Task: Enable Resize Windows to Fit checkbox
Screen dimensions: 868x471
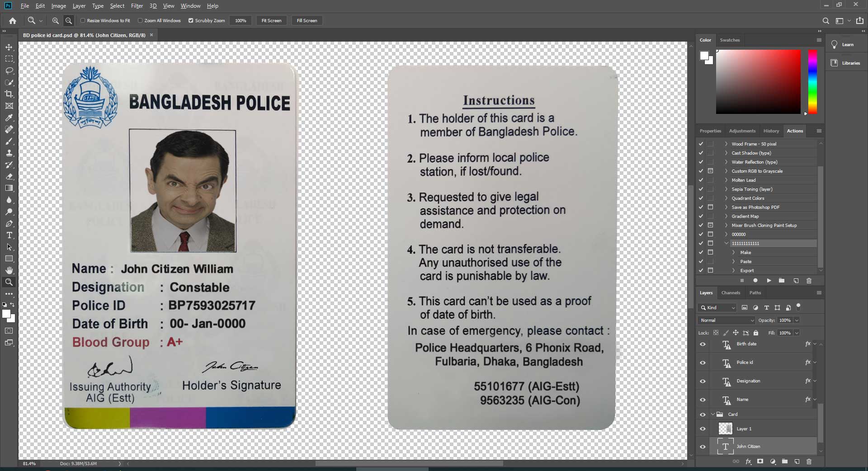Action: pyautogui.click(x=83, y=21)
